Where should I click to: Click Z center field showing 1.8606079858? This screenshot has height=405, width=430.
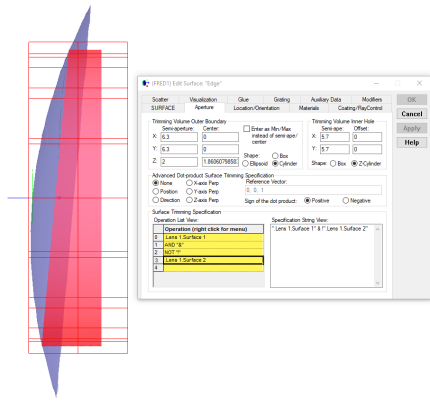(220, 162)
